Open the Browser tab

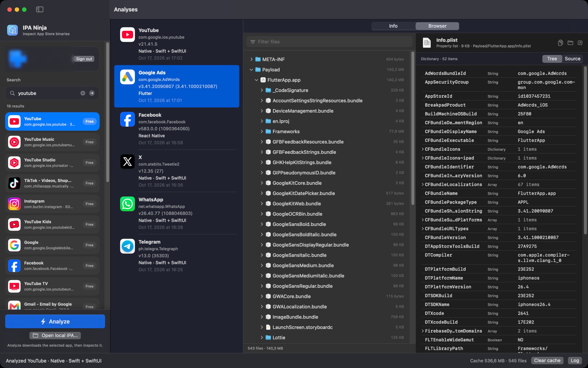(x=437, y=26)
